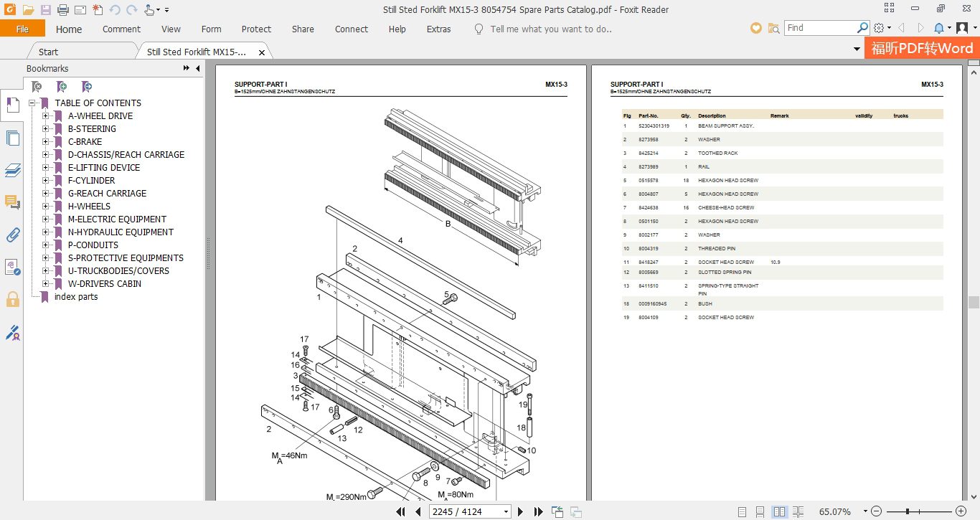Select the Hand tool icon
Screen dimensions: 980x520
pos(149,10)
